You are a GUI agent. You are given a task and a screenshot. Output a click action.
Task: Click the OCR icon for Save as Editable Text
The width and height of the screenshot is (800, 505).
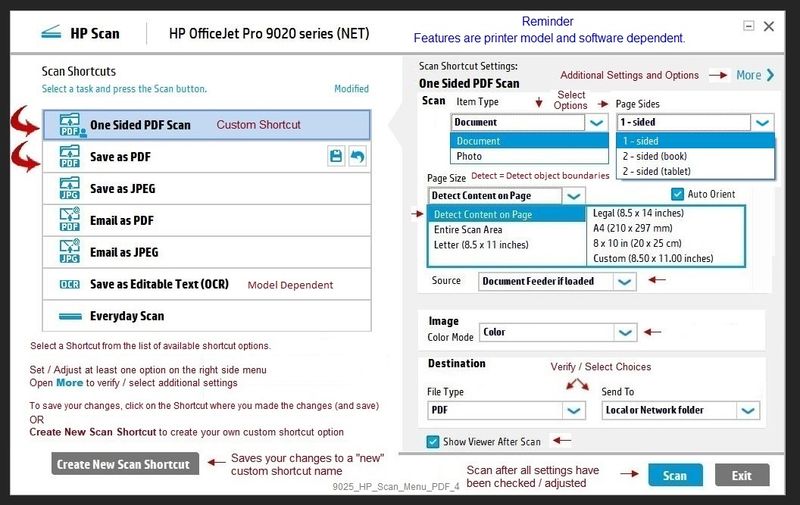pos(69,284)
